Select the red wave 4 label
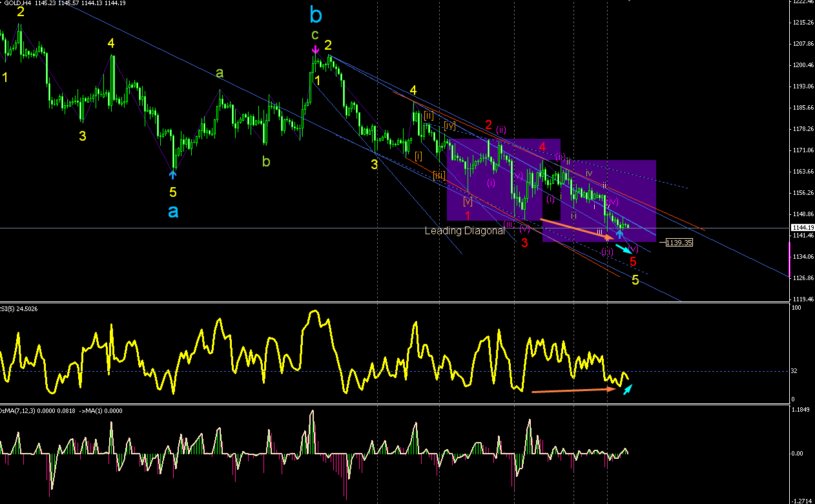The image size is (815, 504). click(x=542, y=147)
